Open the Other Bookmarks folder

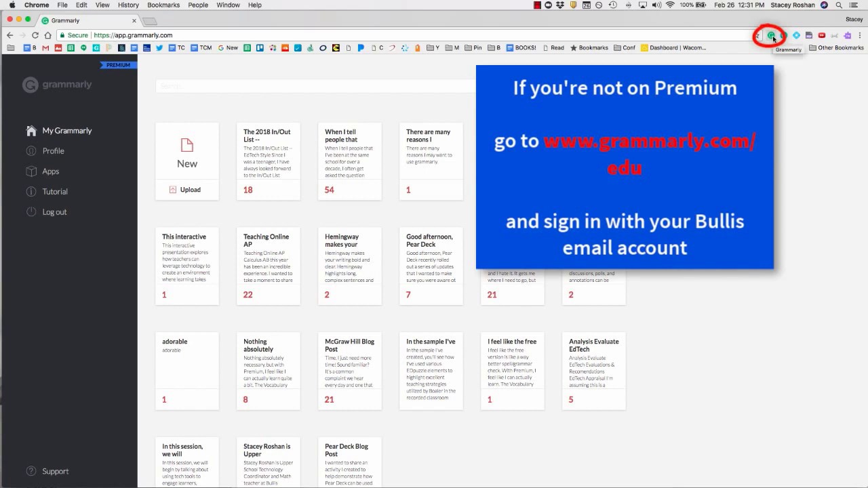point(836,48)
